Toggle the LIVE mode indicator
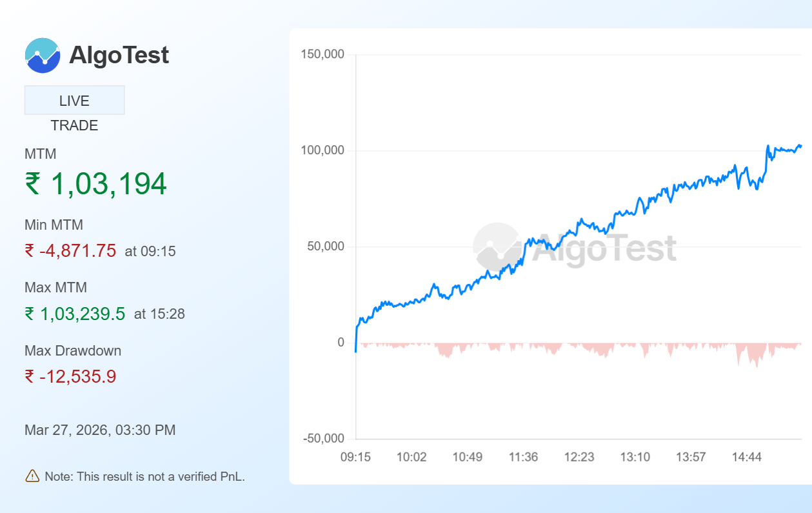This screenshot has width=812, height=513. tap(74, 100)
